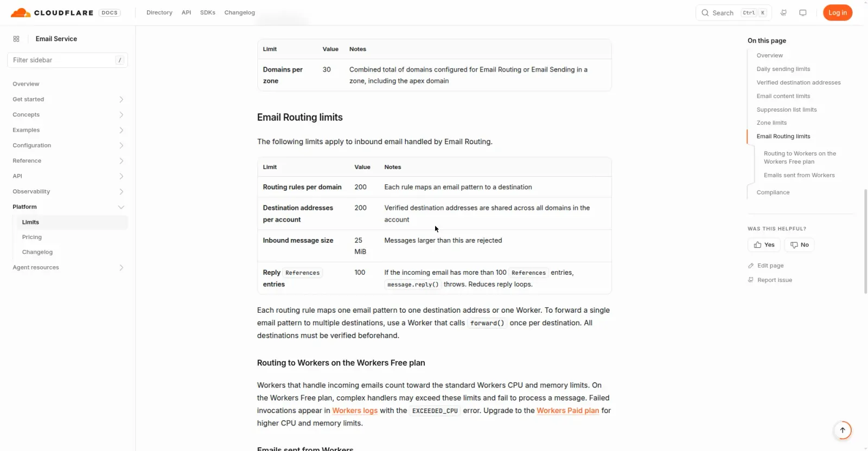Jump to Suppression list limits section
Viewport: 868px width, 451px height.
pos(787,110)
